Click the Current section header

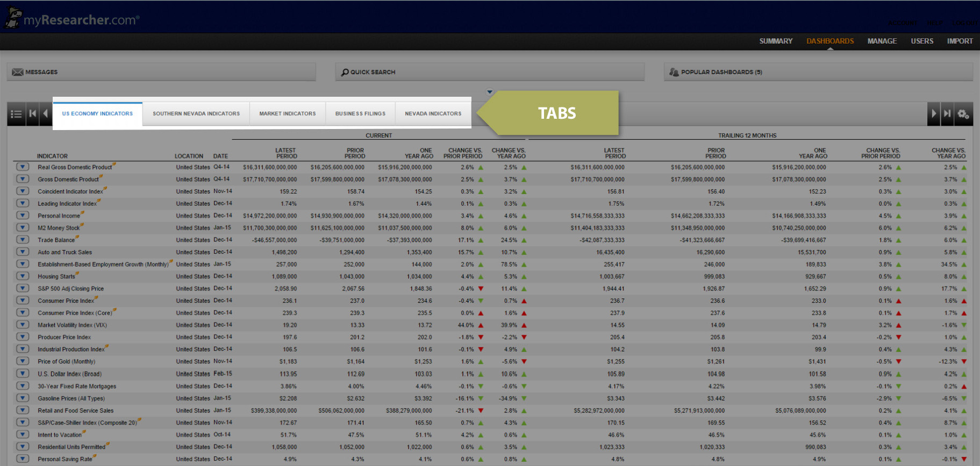pos(378,135)
